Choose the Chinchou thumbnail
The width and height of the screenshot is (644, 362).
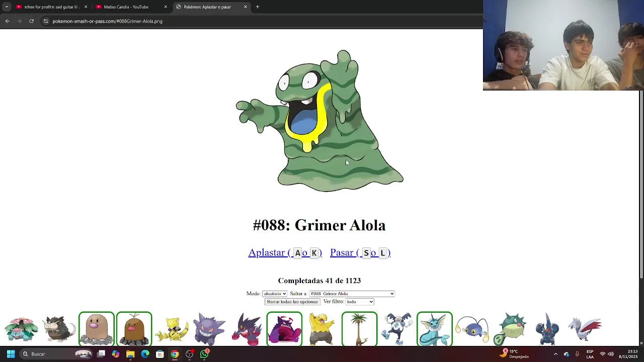tap(472, 329)
